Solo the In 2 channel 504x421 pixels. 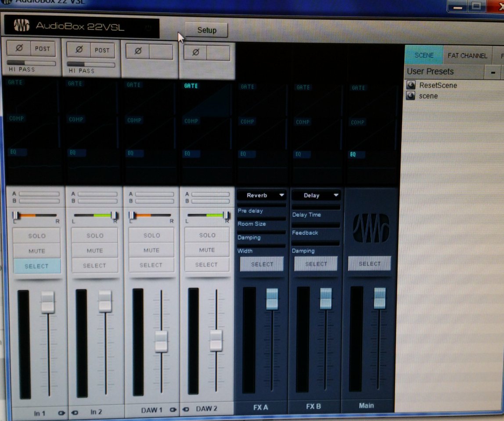click(95, 235)
